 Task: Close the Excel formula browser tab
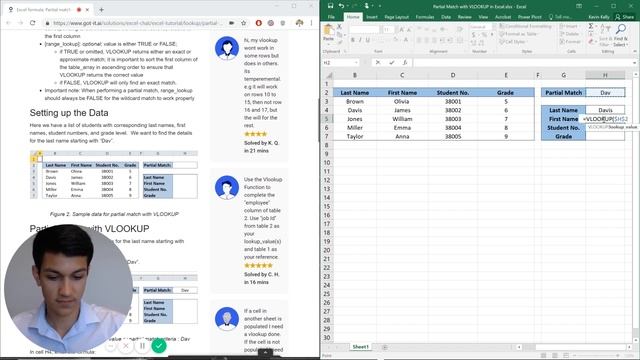87,9
